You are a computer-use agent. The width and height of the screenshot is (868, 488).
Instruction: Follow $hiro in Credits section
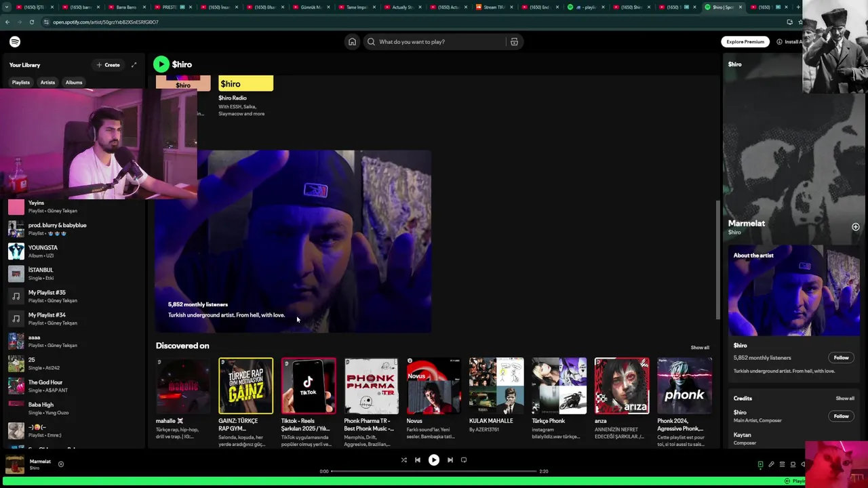[x=841, y=416]
